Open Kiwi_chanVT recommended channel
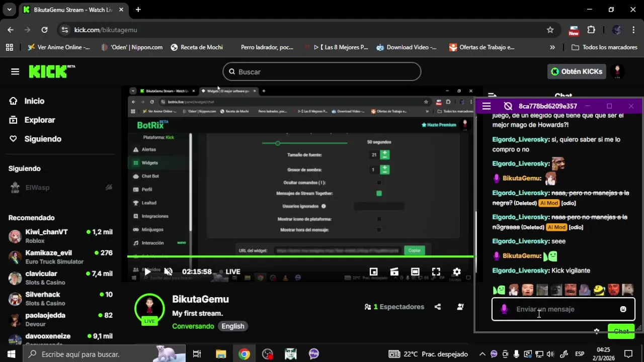 tap(60, 236)
